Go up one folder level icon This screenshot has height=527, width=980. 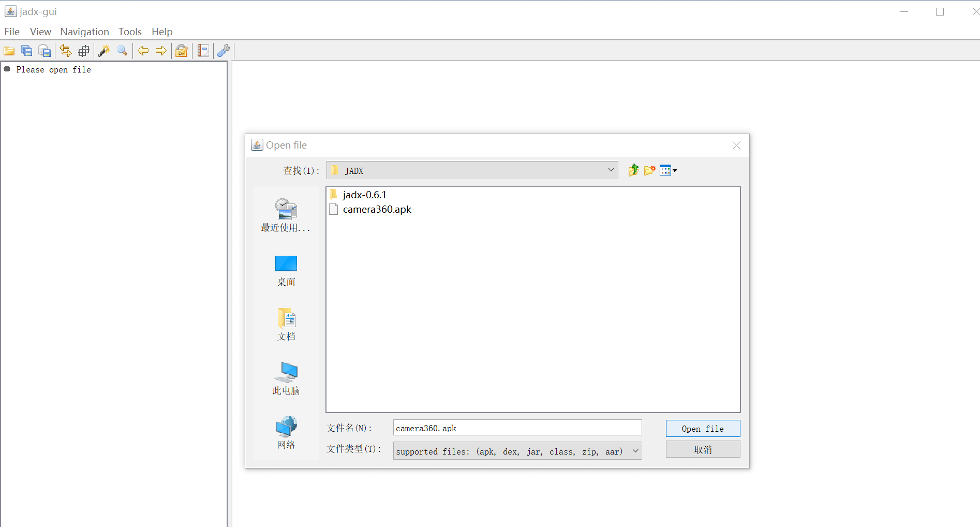pyautogui.click(x=633, y=170)
